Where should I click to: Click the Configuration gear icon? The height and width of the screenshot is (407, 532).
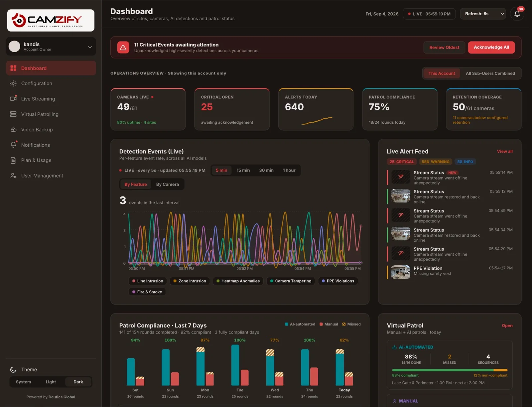click(13, 83)
